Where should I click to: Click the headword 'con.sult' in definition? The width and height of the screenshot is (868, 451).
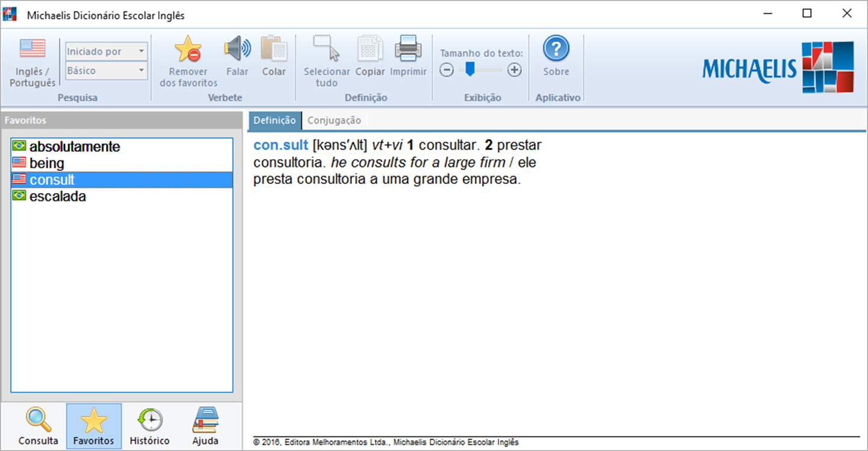281,145
